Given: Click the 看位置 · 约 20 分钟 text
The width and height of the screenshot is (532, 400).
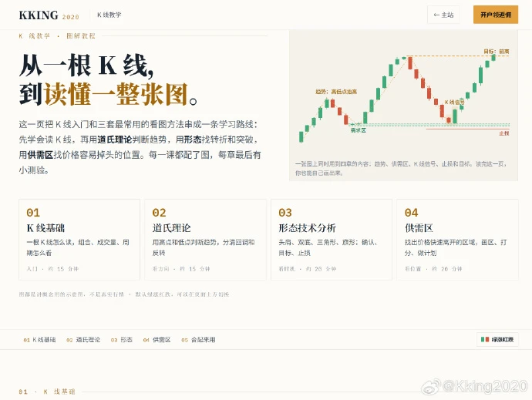Looking at the screenshot, I should 433,269.
